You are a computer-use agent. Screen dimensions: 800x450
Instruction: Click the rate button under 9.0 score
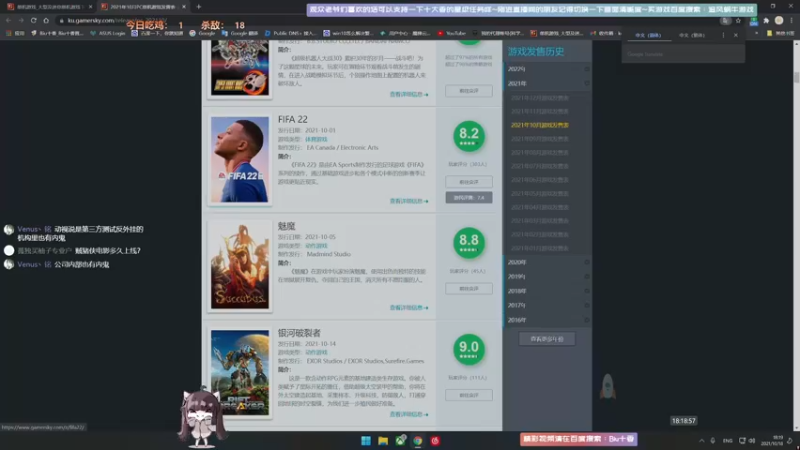468,395
